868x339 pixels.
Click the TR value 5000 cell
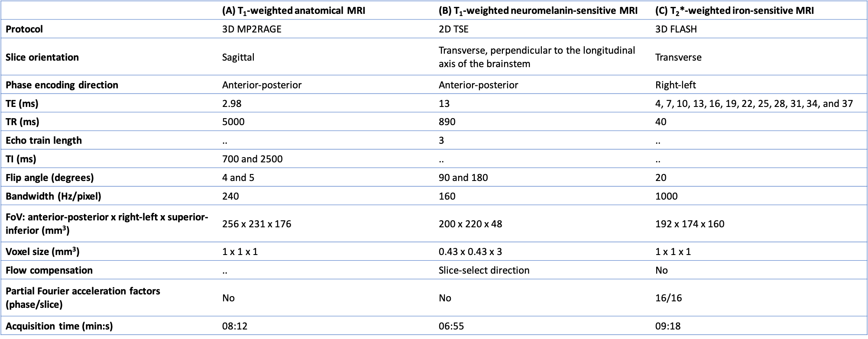(x=233, y=122)
